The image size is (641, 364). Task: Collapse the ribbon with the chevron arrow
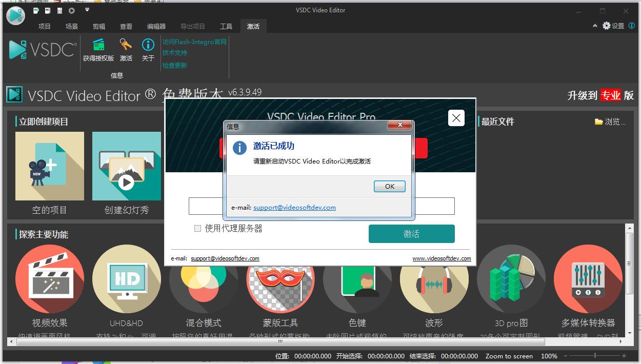click(595, 25)
